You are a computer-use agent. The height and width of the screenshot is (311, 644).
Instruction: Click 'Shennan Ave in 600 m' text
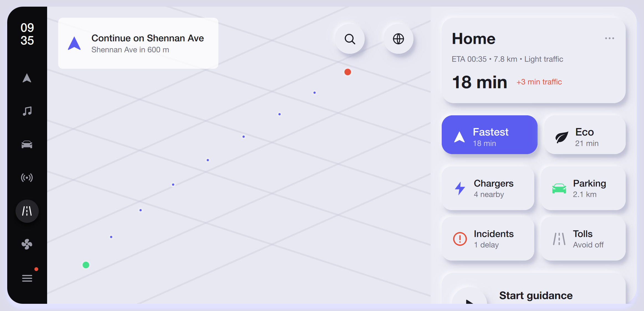click(130, 50)
